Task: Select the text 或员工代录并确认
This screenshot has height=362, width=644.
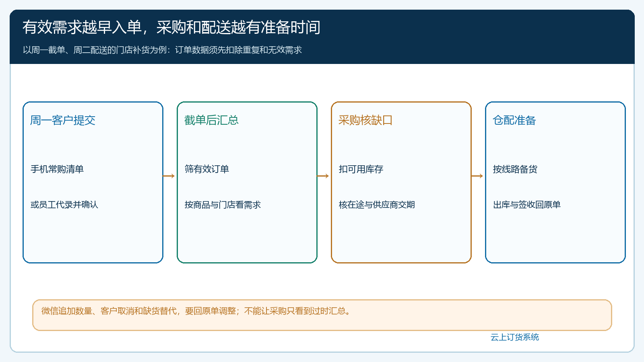Action: coord(64,205)
